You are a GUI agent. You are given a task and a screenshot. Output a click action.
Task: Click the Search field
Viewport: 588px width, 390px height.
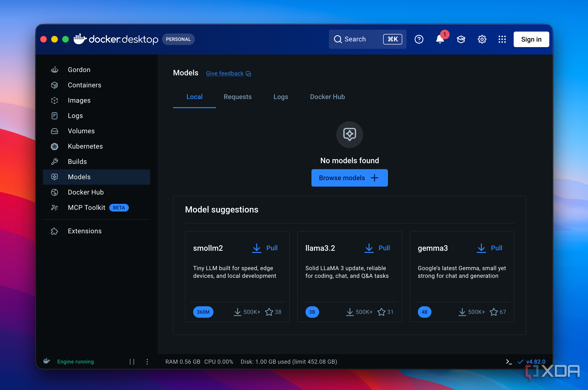tap(367, 39)
